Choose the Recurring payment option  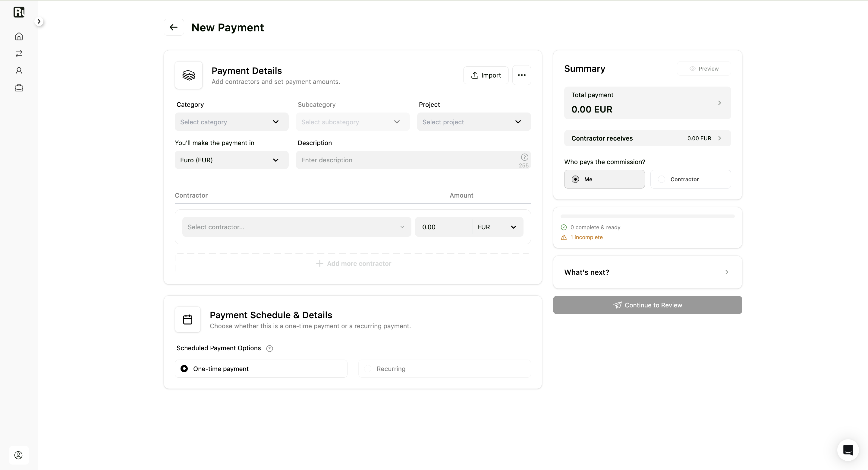point(445,369)
